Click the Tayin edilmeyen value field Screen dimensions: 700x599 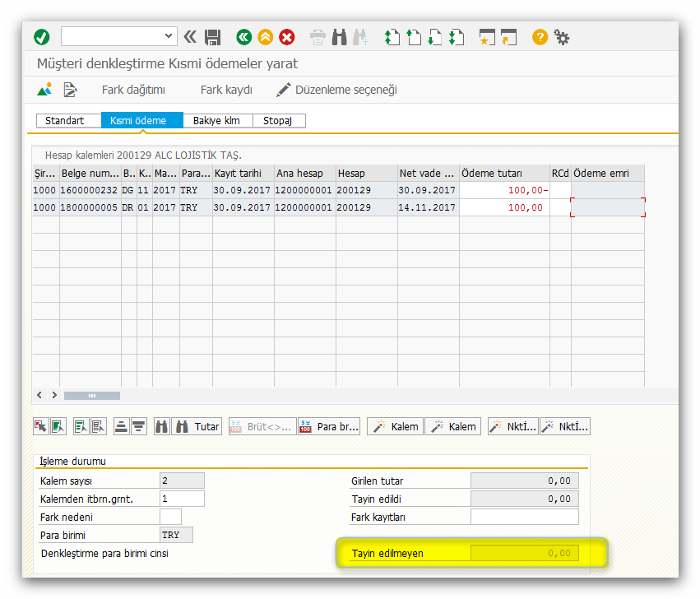point(525,553)
